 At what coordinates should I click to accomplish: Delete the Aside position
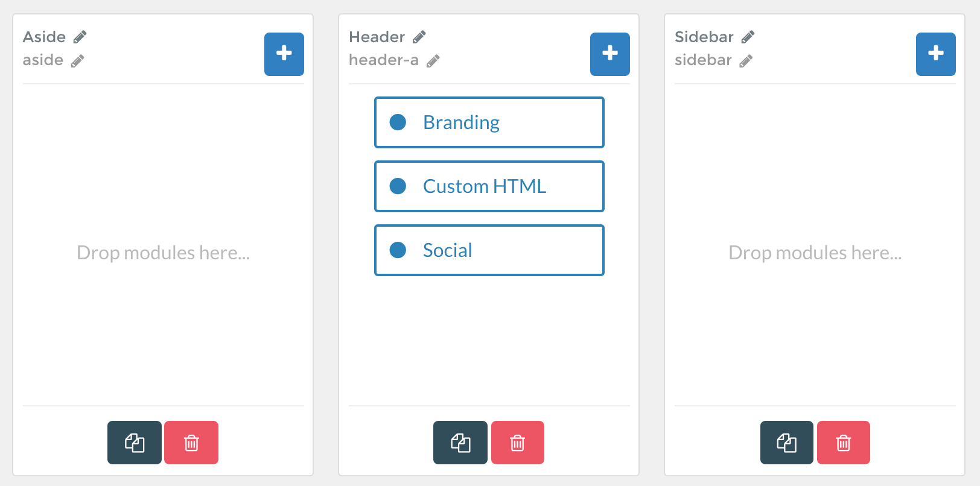191,443
